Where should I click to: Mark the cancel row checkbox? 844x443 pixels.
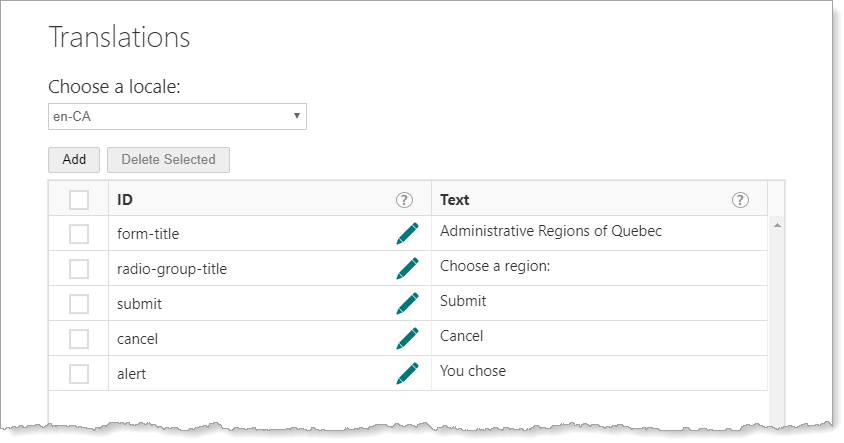click(x=79, y=339)
